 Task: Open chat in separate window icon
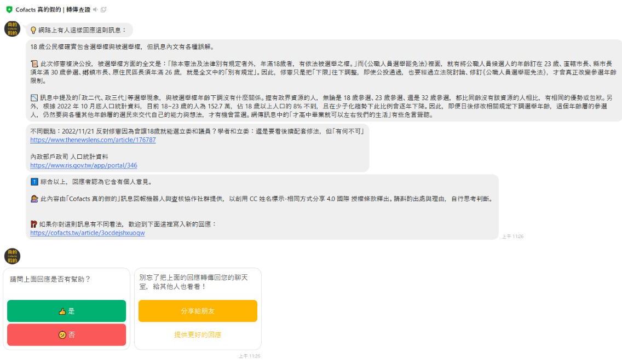(104, 9)
